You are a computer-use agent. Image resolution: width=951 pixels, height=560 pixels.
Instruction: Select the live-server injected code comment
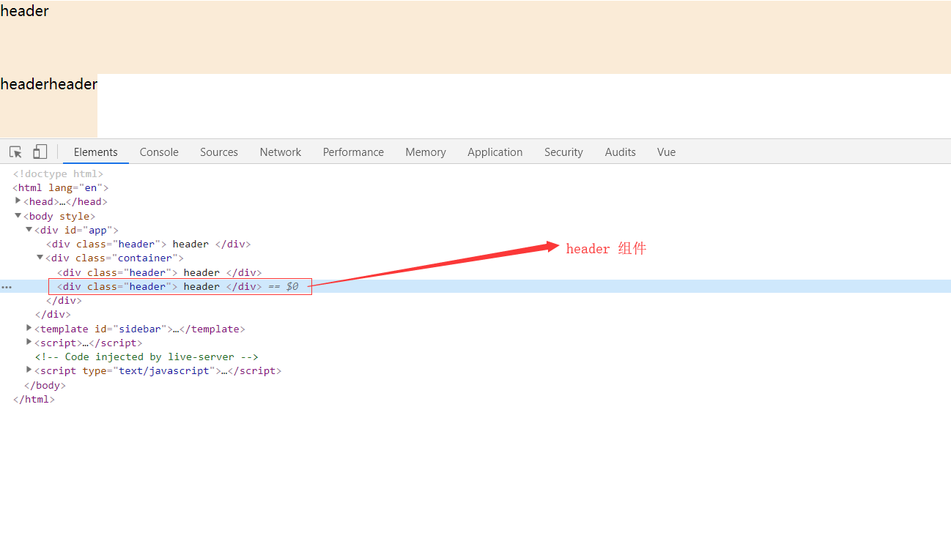pyautogui.click(x=147, y=356)
